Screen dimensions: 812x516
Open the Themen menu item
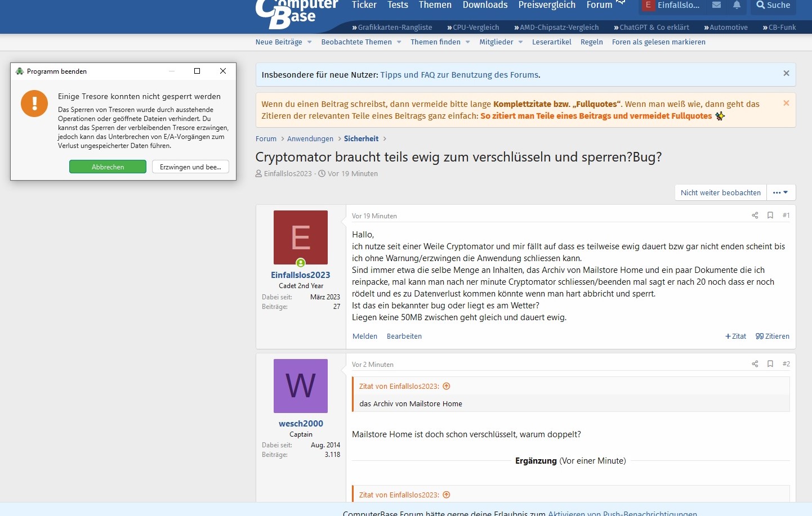click(435, 5)
